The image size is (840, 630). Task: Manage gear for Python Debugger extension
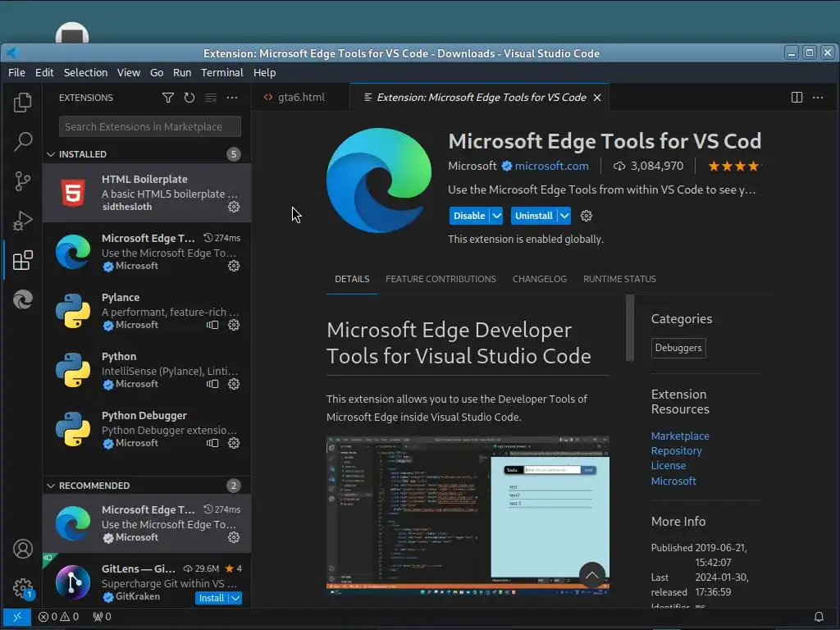tap(234, 443)
